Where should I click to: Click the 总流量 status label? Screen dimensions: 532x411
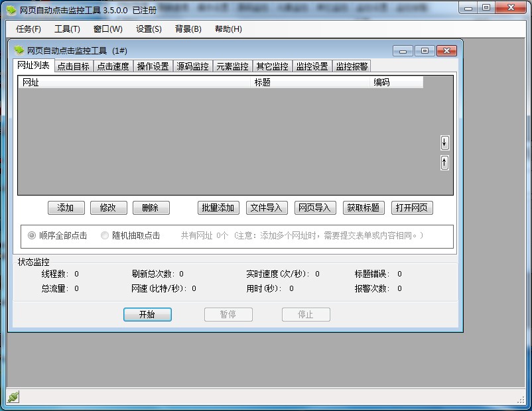coord(55,288)
